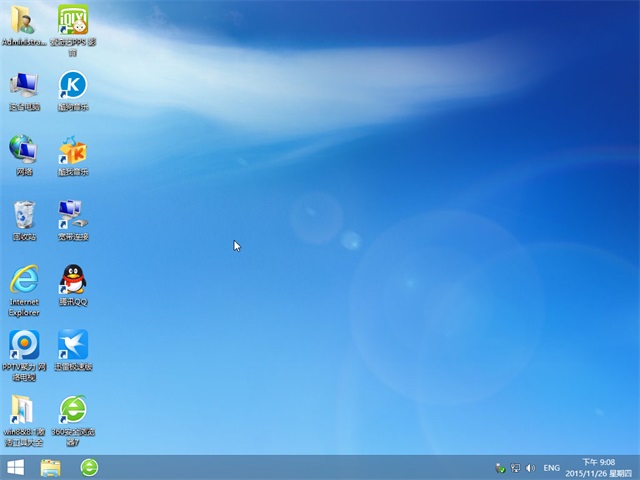640x480 pixels.
Task: Open File Explorer from the taskbar
Action: 51,467
